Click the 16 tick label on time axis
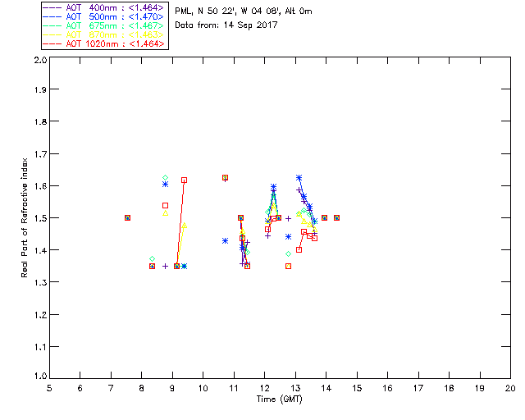Image resolution: width=525 pixels, height=420 pixels. (x=388, y=388)
